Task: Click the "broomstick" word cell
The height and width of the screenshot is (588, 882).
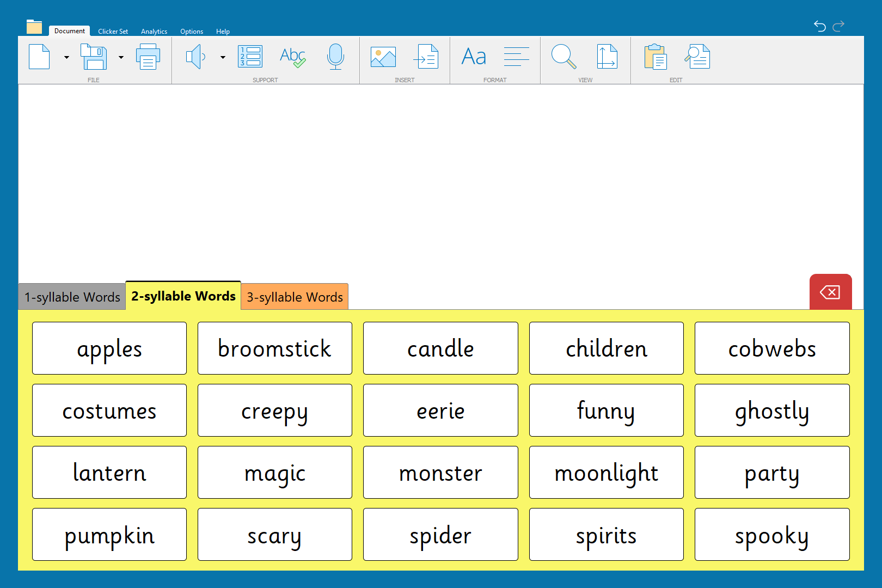Action: 274,348
